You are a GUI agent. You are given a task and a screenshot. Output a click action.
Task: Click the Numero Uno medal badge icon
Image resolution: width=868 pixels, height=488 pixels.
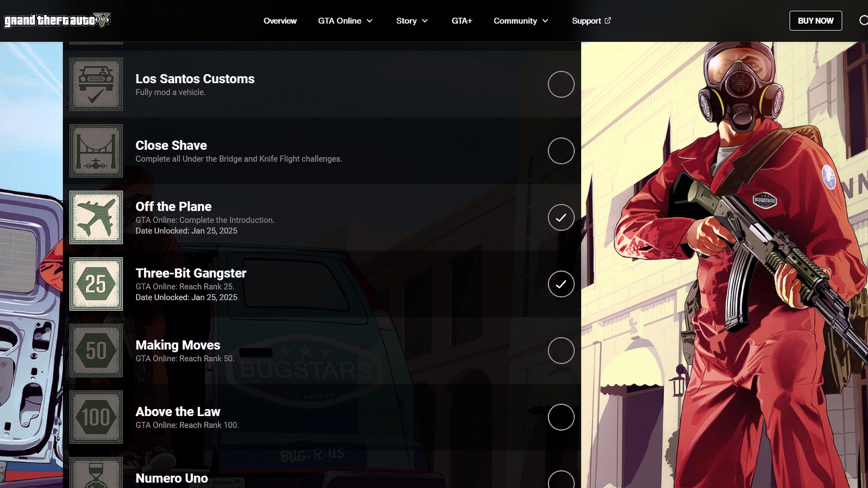(96, 474)
